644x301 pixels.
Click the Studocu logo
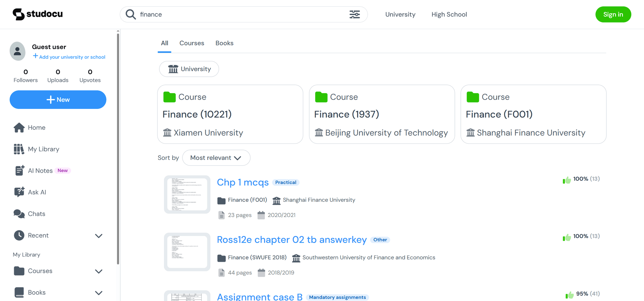coord(38,14)
